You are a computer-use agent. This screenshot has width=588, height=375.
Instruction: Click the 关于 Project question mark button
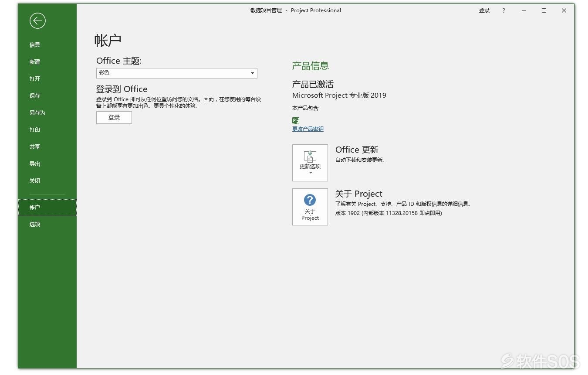[310, 207]
